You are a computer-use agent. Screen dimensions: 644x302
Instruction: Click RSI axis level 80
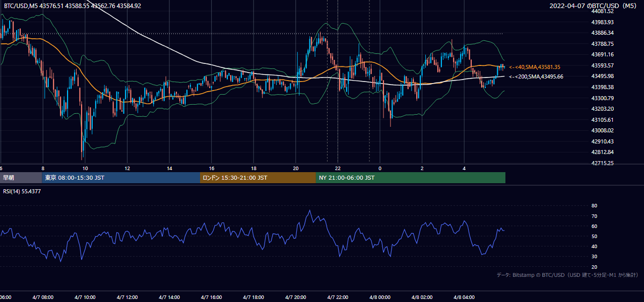pos(594,206)
